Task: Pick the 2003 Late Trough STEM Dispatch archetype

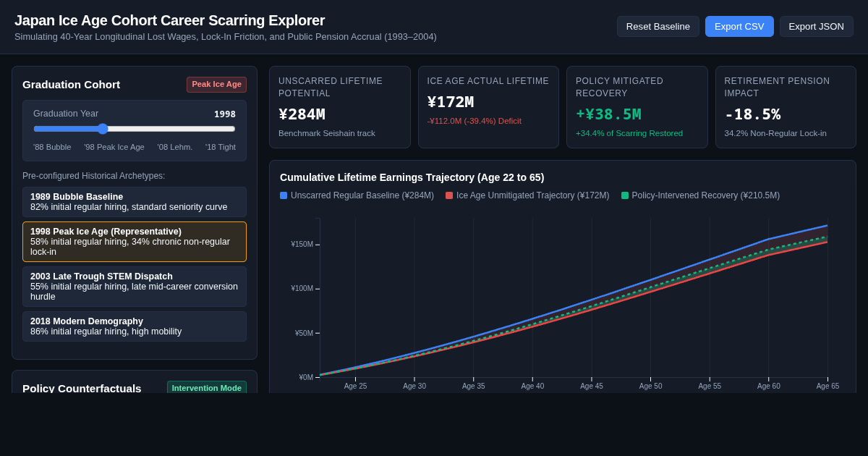Action: 135,287
